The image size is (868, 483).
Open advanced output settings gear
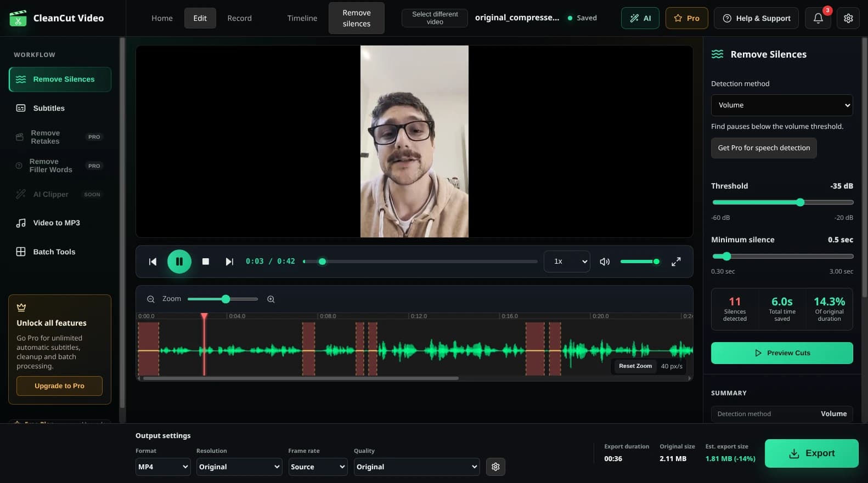(x=495, y=467)
